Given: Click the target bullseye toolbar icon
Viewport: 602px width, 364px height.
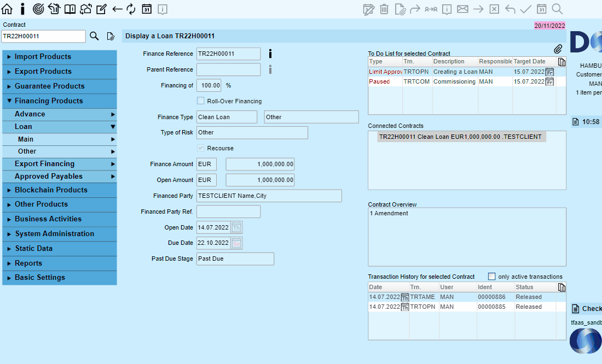Looking at the screenshot, I should [x=38, y=9].
